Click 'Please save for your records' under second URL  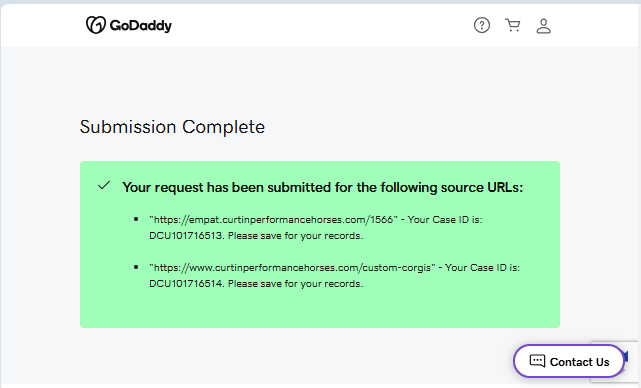click(x=295, y=284)
